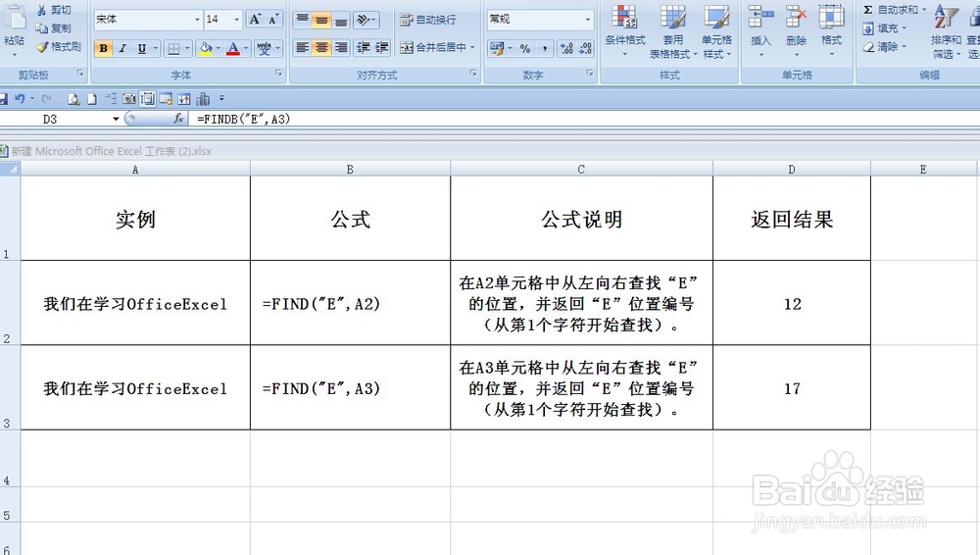The width and height of the screenshot is (980, 555).
Task: Open number (数字) dialog launcher
Action: click(x=590, y=74)
